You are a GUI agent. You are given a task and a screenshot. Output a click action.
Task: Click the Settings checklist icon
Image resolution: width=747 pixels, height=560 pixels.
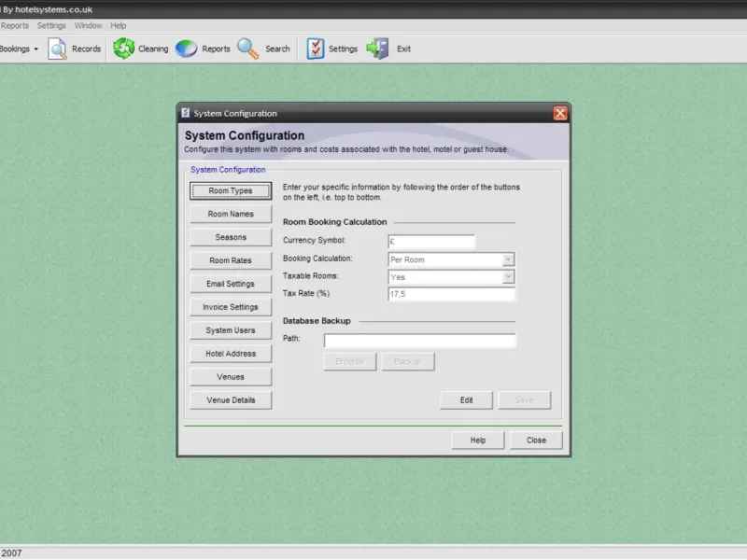click(316, 49)
